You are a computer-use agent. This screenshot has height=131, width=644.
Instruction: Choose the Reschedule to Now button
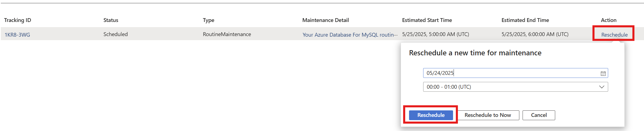coord(488,115)
